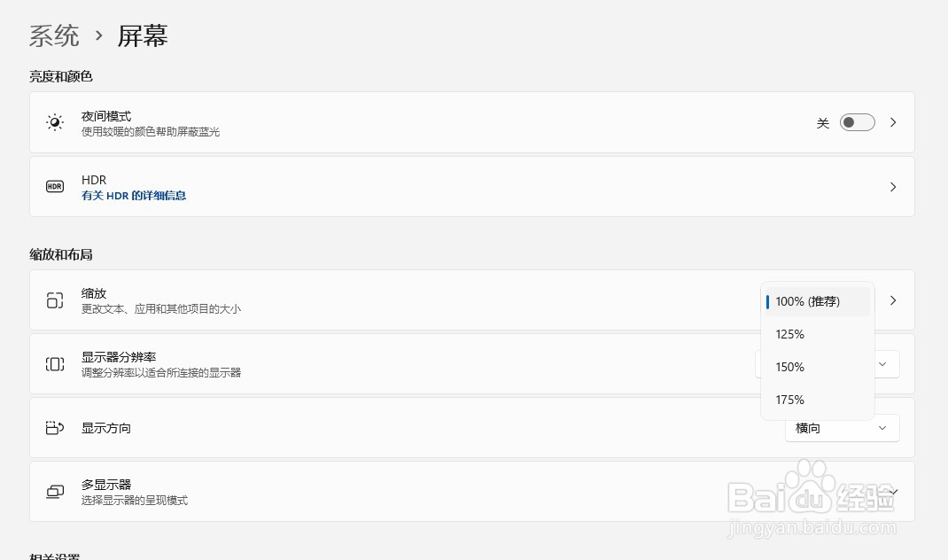The height and width of the screenshot is (560, 948).
Task: Open the 横向 orientation dropdown
Action: [842, 428]
